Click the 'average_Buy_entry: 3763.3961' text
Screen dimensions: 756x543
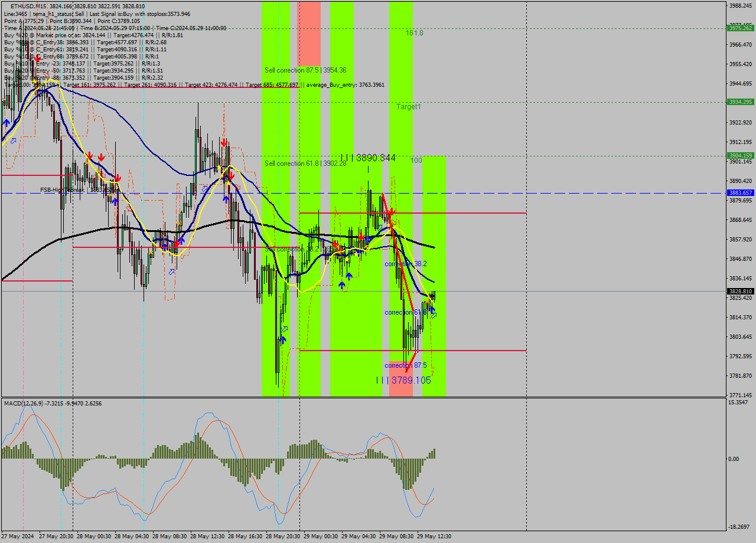click(345, 84)
